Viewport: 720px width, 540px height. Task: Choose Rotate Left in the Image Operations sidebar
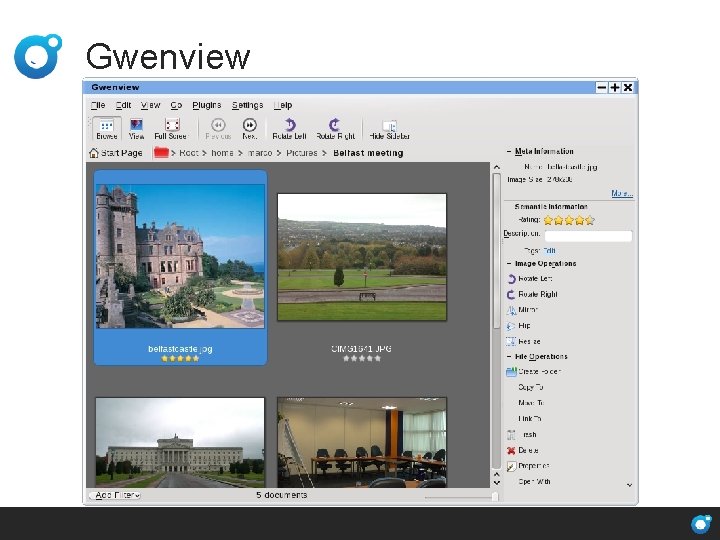(x=529, y=278)
